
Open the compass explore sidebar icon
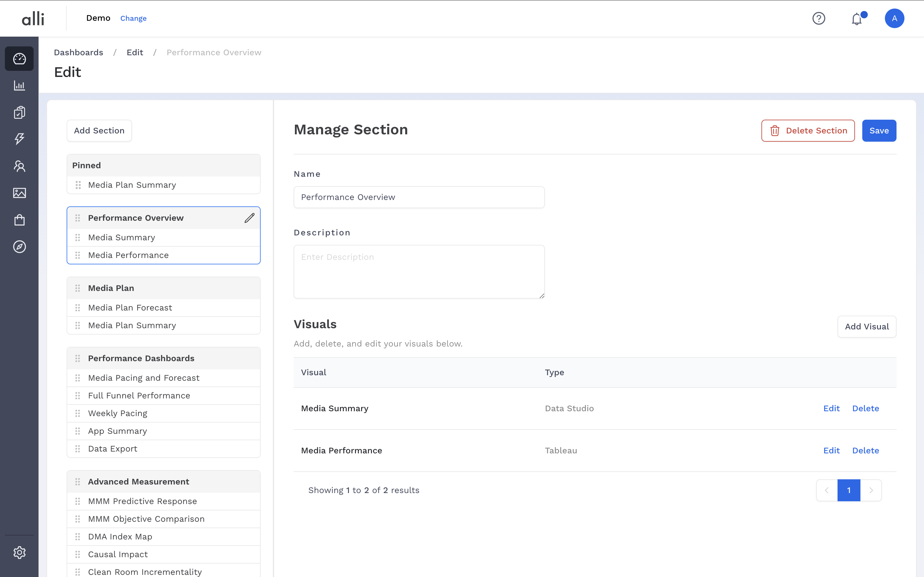click(x=19, y=247)
